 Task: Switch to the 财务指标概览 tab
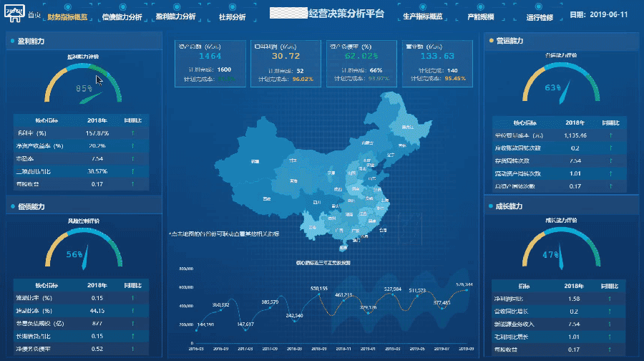point(67,17)
